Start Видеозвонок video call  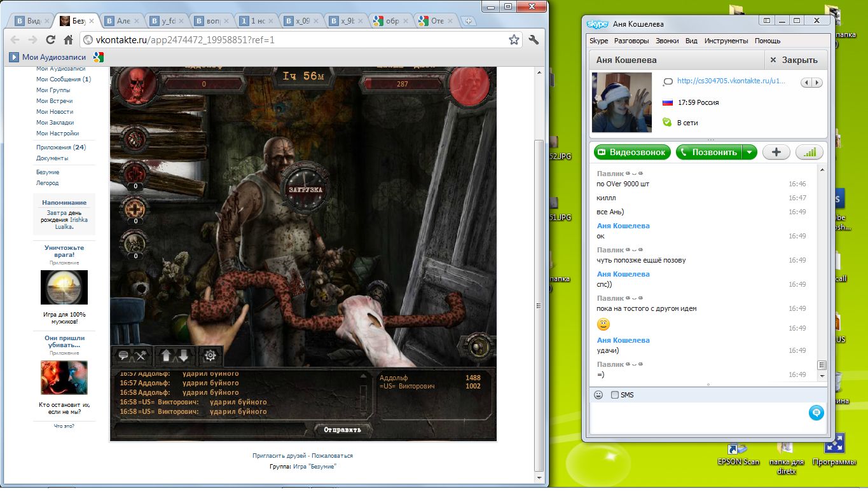[633, 152]
